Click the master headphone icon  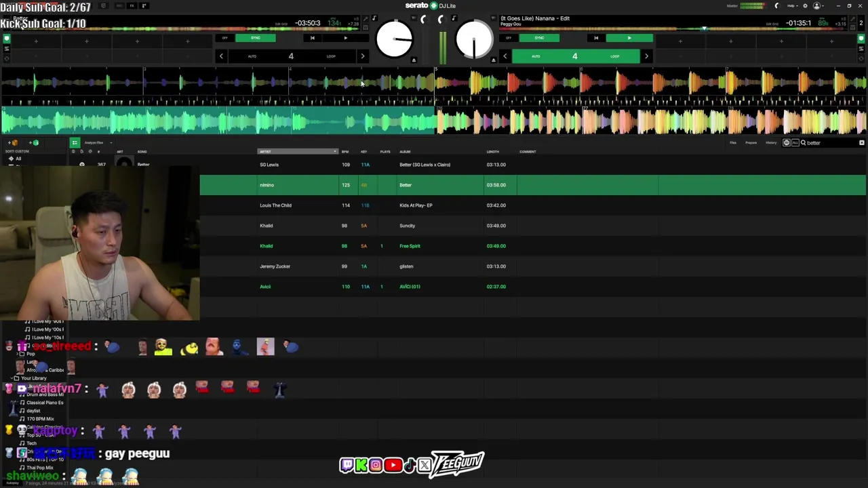pyautogui.click(x=777, y=5)
